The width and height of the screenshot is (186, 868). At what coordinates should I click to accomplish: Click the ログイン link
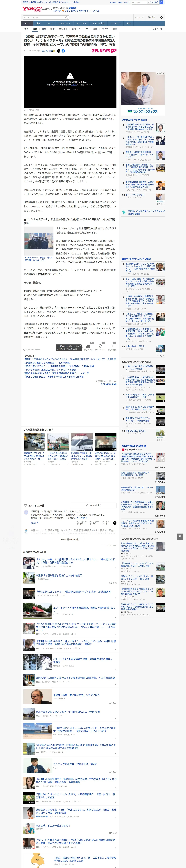(x=57, y=11)
